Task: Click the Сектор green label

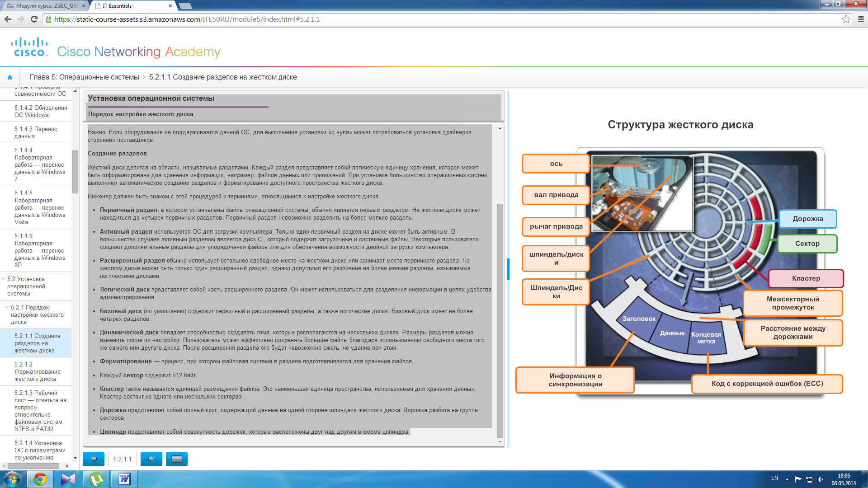Action: point(807,244)
